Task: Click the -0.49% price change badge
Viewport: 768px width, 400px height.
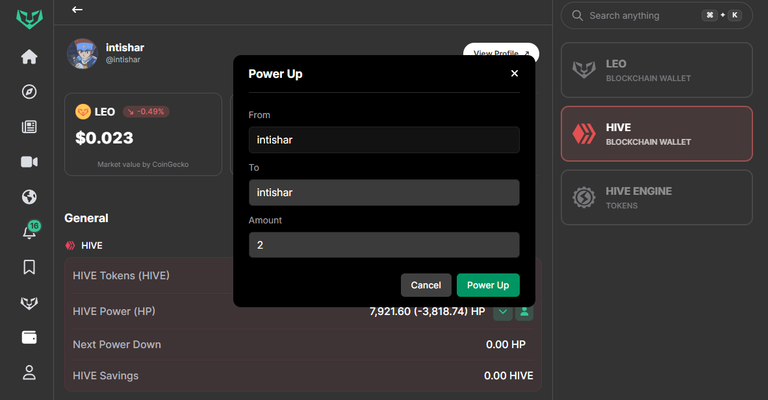Action: point(146,112)
